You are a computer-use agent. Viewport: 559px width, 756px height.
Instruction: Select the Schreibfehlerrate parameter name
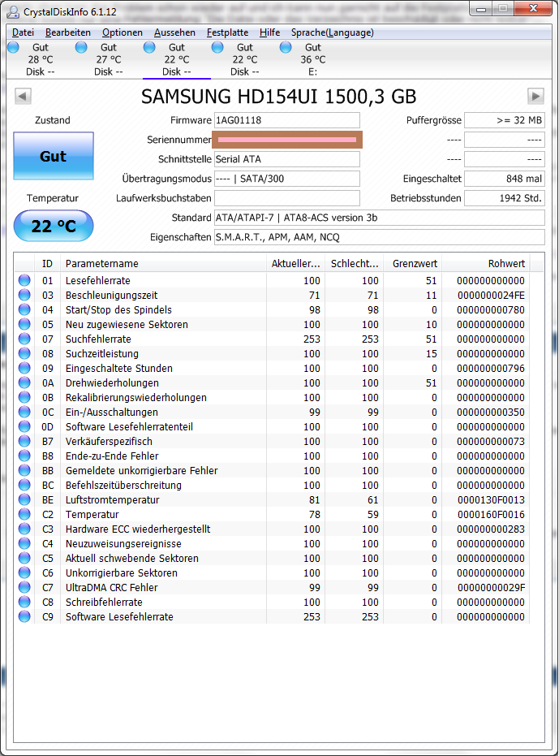click(x=104, y=603)
